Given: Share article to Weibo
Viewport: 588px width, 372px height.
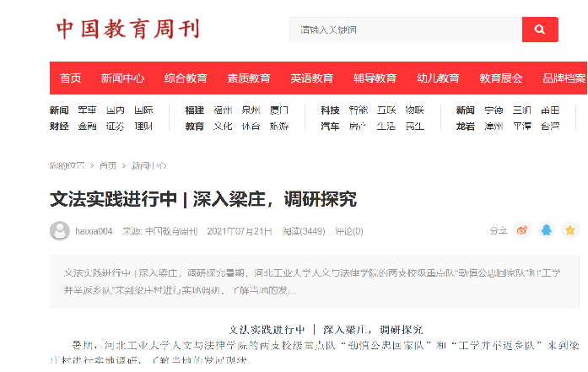Looking at the screenshot, I should tap(523, 230).
